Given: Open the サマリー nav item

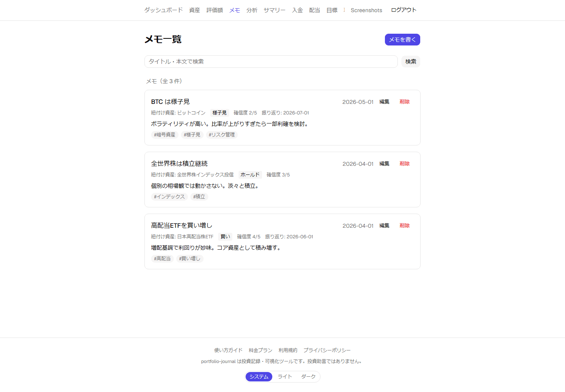Looking at the screenshot, I should [x=275, y=10].
